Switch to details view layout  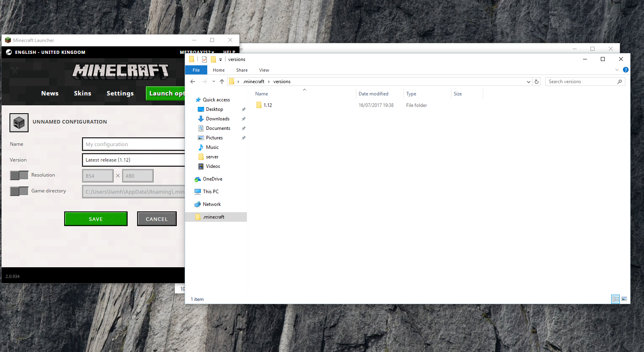tap(615, 299)
